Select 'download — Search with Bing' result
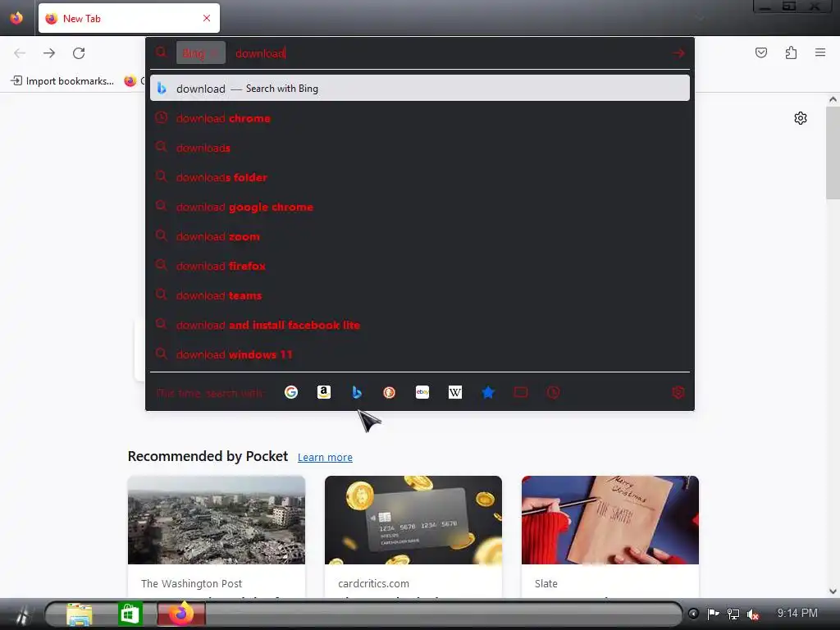 420,89
